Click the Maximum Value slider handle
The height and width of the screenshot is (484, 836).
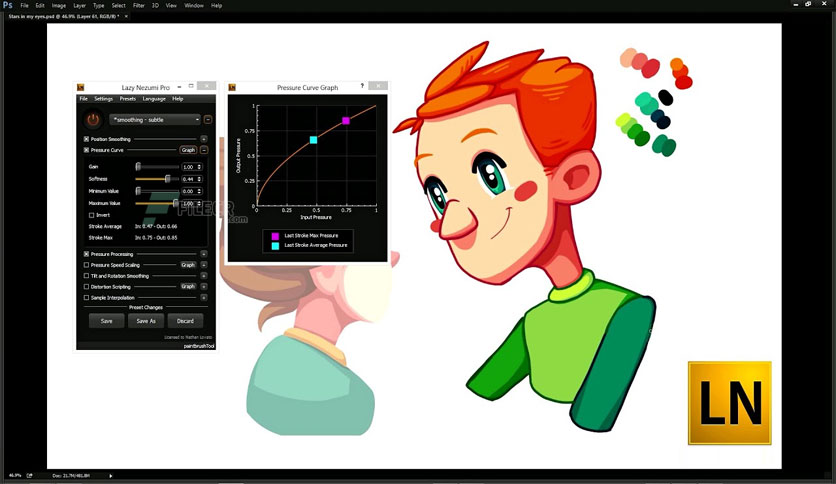pyautogui.click(x=176, y=203)
